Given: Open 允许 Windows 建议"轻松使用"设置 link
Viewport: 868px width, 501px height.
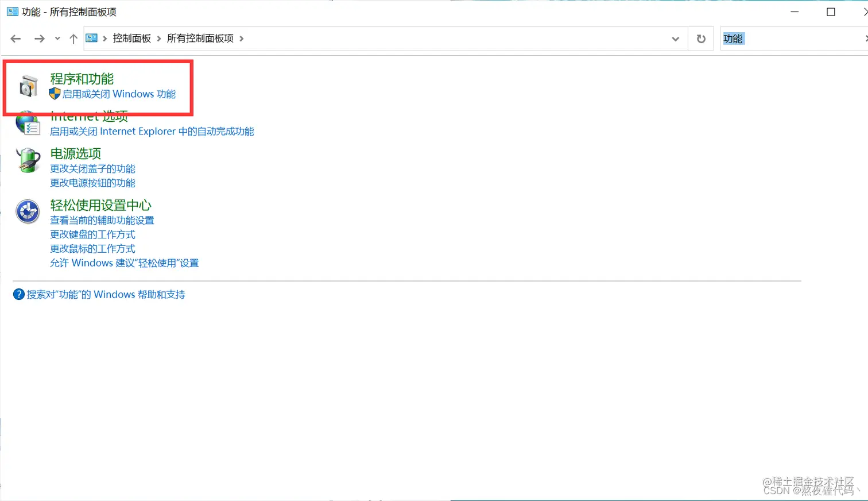Looking at the screenshot, I should point(124,263).
